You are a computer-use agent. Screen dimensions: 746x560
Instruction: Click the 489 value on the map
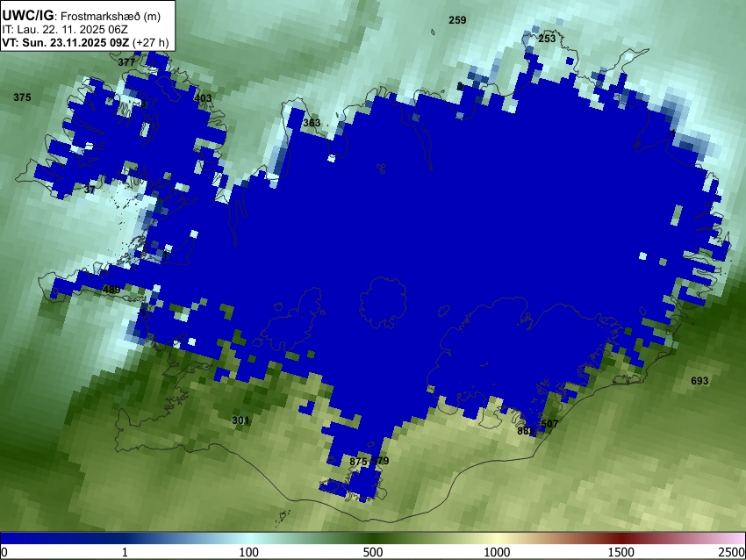(x=111, y=290)
